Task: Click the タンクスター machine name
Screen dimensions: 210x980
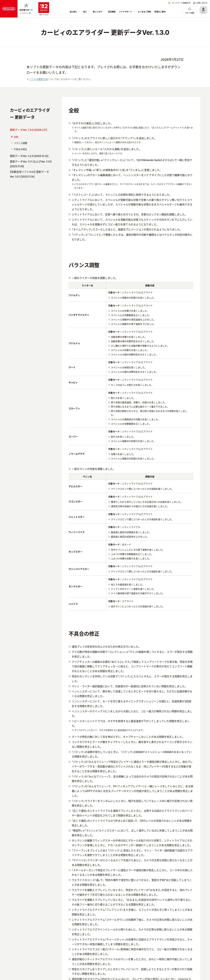Action: click(x=75, y=587)
